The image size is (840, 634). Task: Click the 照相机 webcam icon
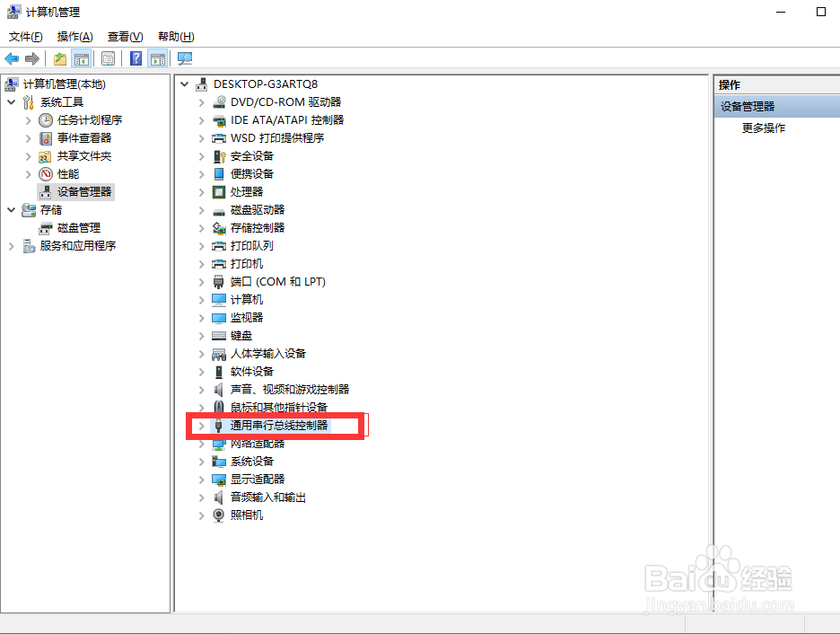tap(219, 515)
